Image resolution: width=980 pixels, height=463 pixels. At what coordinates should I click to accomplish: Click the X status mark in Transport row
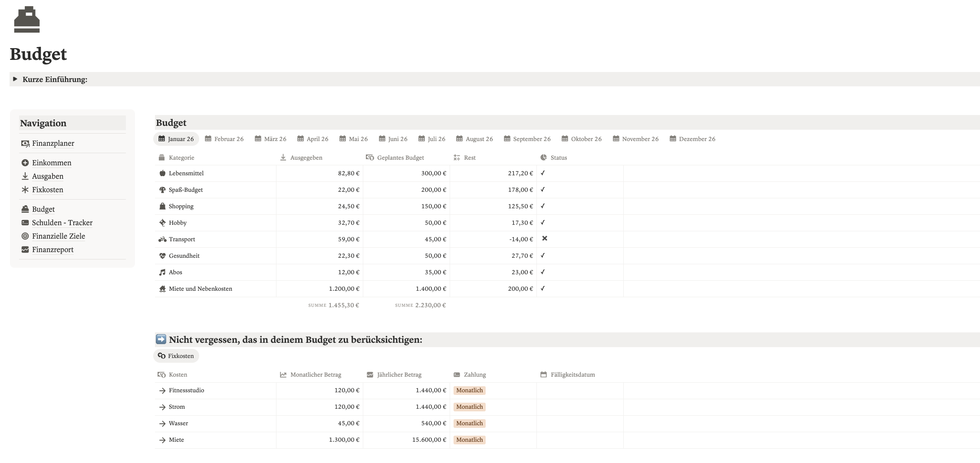[544, 238]
